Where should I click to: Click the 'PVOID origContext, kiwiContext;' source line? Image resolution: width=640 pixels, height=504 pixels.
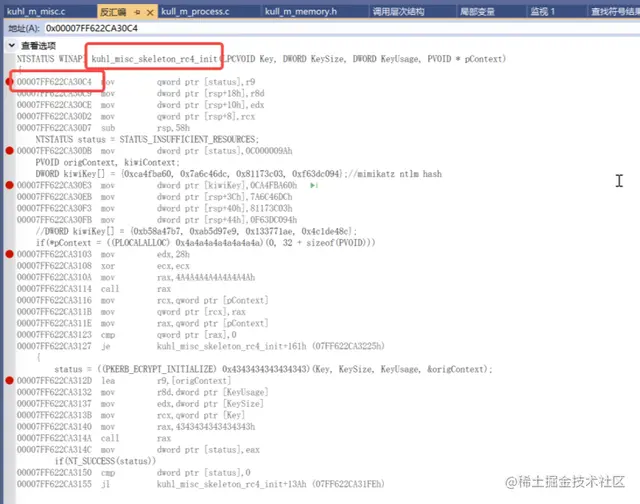(x=107, y=162)
